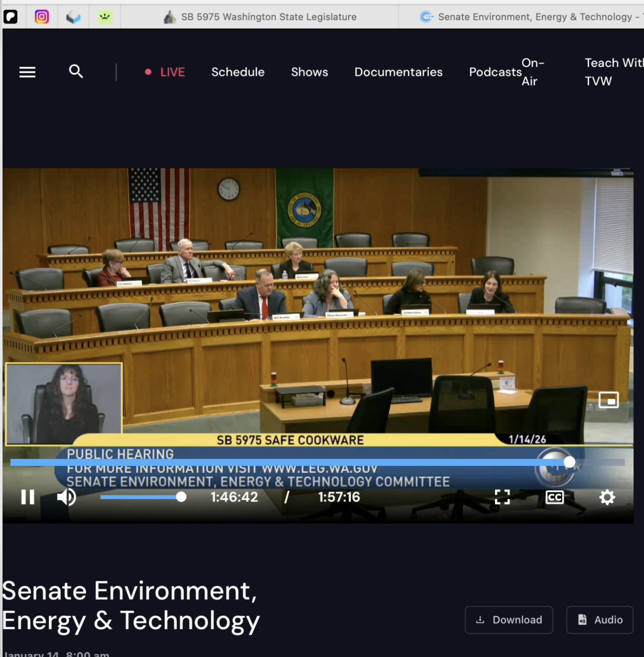Image resolution: width=644 pixels, height=657 pixels.
Task: Click the volume level slider
Action: click(141, 497)
